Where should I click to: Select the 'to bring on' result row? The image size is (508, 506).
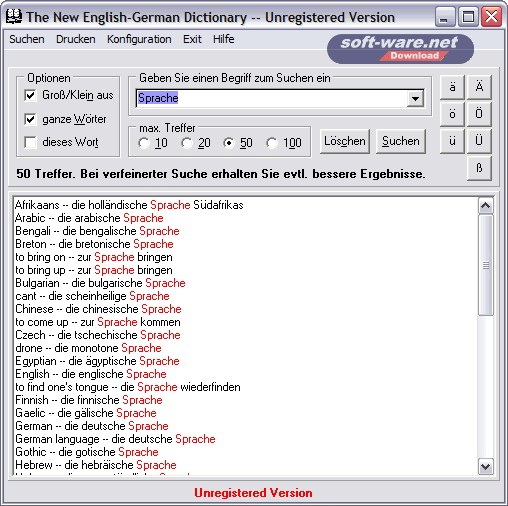(94, 257)
